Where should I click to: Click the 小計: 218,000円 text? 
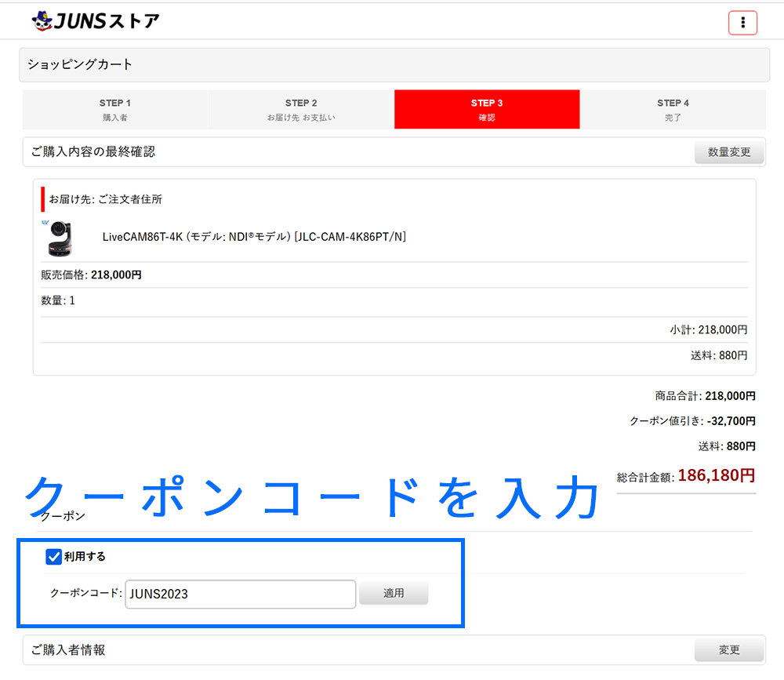pos(709,329)
